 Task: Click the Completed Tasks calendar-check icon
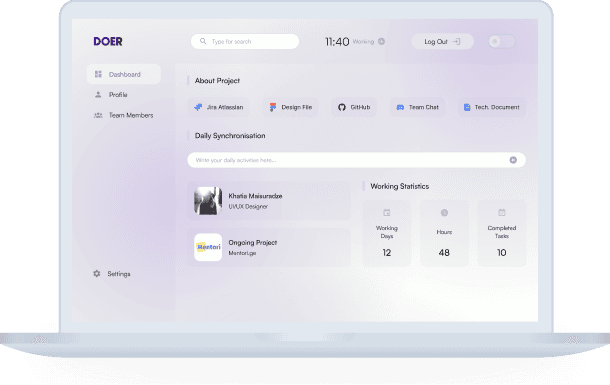coord(501,213)
